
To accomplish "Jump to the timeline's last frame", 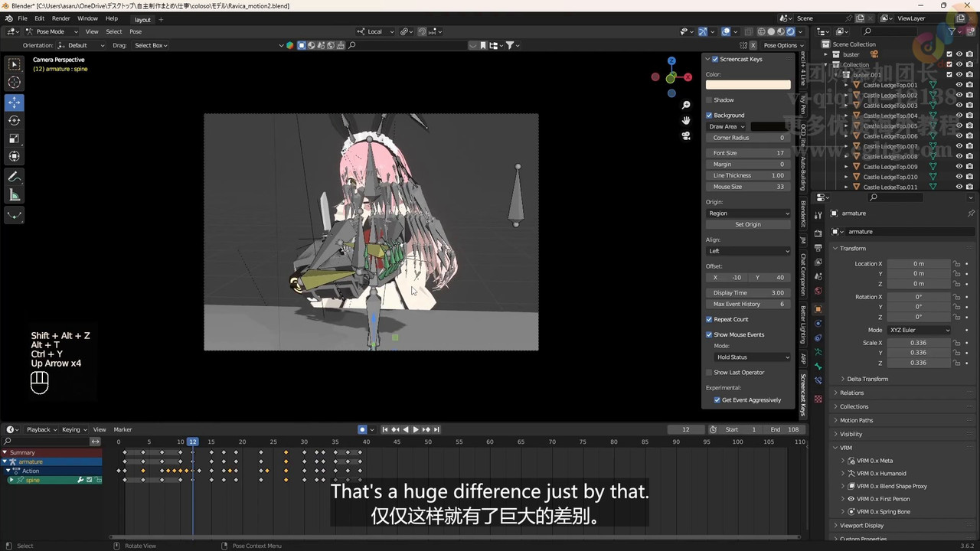I will [436, 429].
